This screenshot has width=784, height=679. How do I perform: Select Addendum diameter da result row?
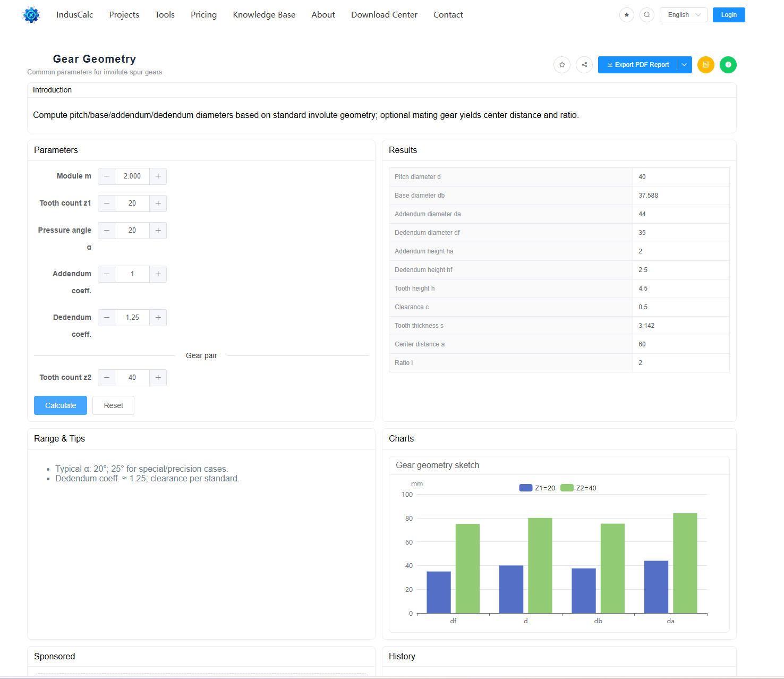(x=559, y=214)
